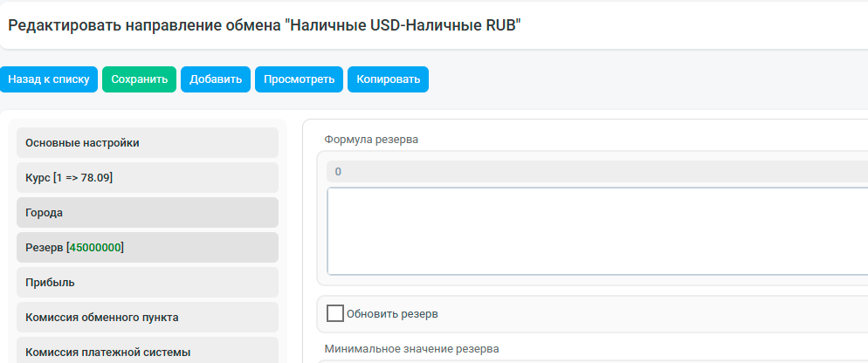Enable the Обновить резерв checkbox

335,314
